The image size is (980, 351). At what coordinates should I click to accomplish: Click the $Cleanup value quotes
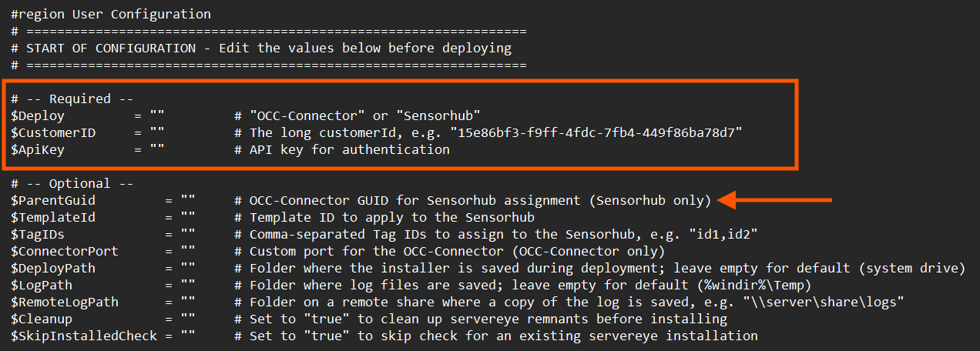click(188, 319)
